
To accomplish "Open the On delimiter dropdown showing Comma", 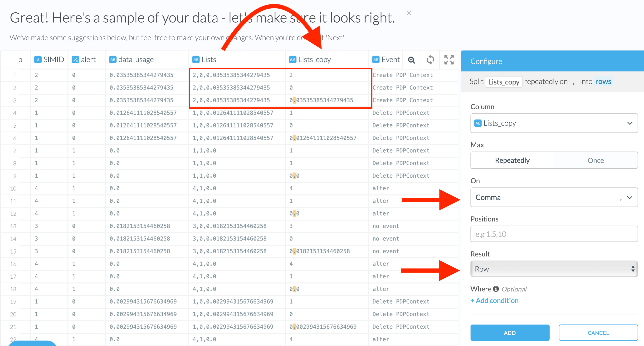I will (554, 197).
